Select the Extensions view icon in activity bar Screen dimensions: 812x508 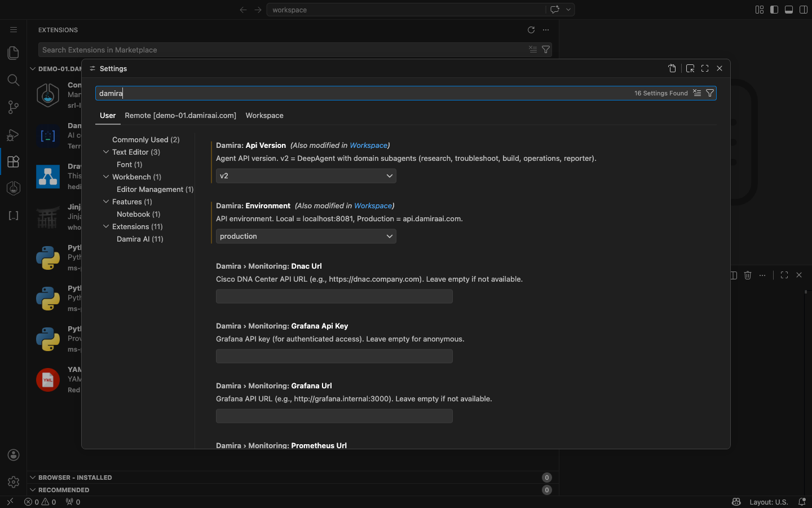pyautogui.click(x=14, y=161)
